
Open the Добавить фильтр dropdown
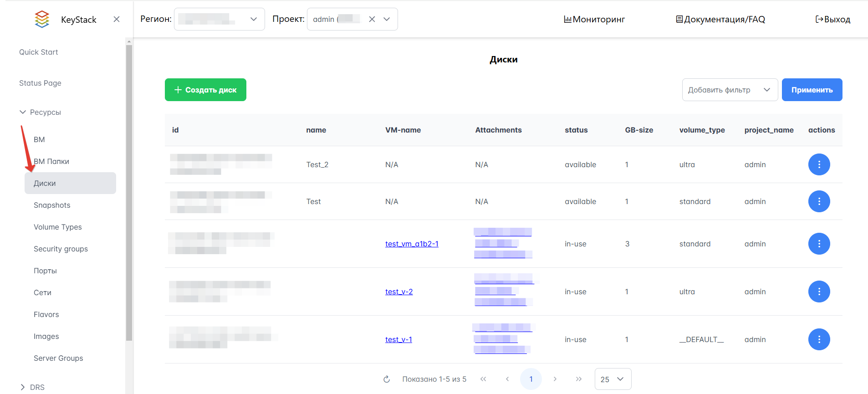pyautogui.click(x=729, y=90)
